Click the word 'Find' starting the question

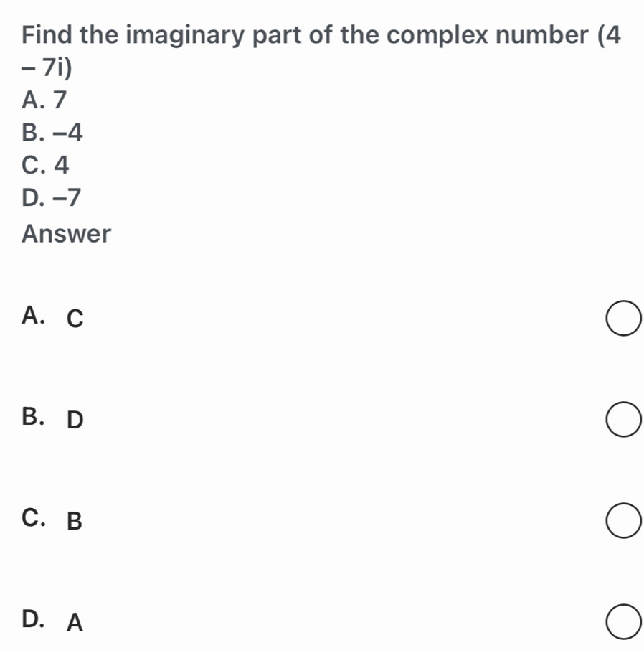click(47, 34)
